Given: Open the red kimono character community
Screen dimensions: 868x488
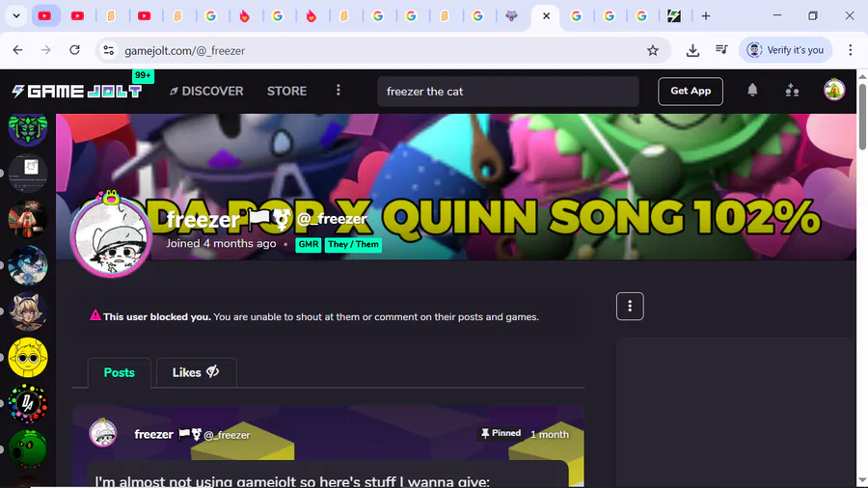Looking at the screenshot, I should point(28,219).
